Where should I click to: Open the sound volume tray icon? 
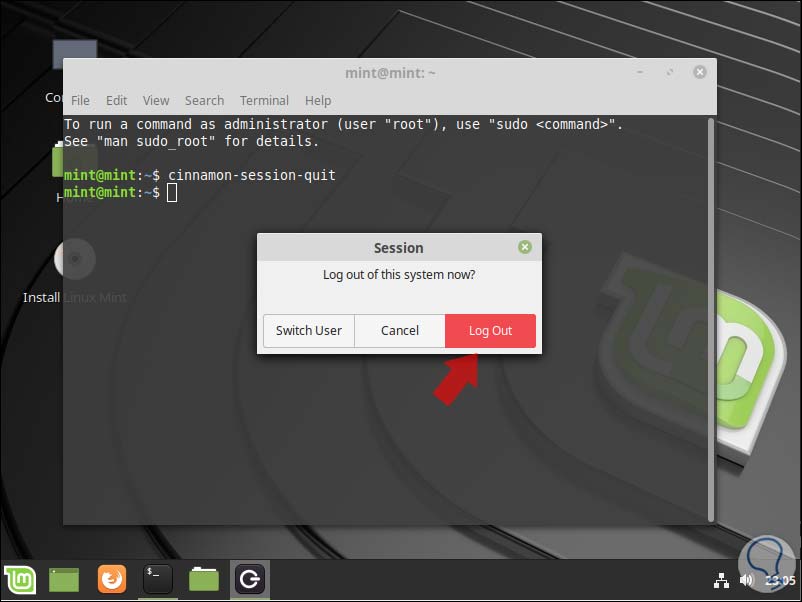point(746,580)
